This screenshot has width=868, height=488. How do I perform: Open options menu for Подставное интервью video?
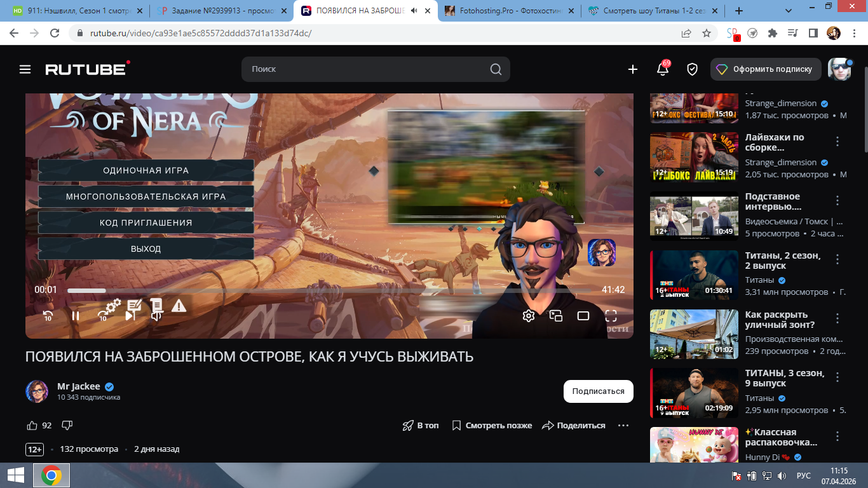coord(837,200)
